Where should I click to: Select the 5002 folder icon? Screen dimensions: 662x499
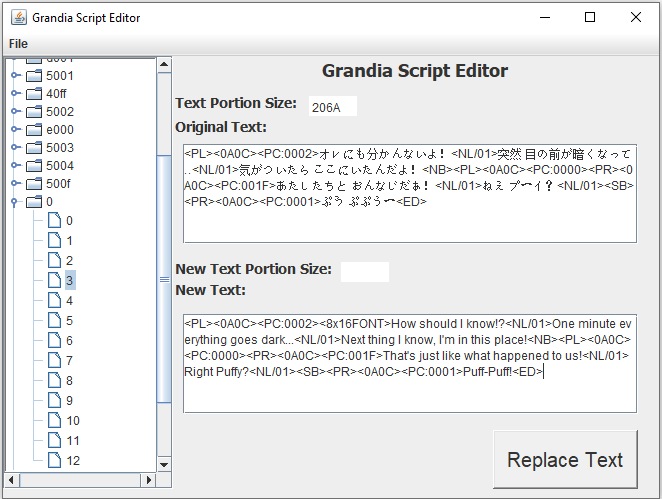pos(34,111)
